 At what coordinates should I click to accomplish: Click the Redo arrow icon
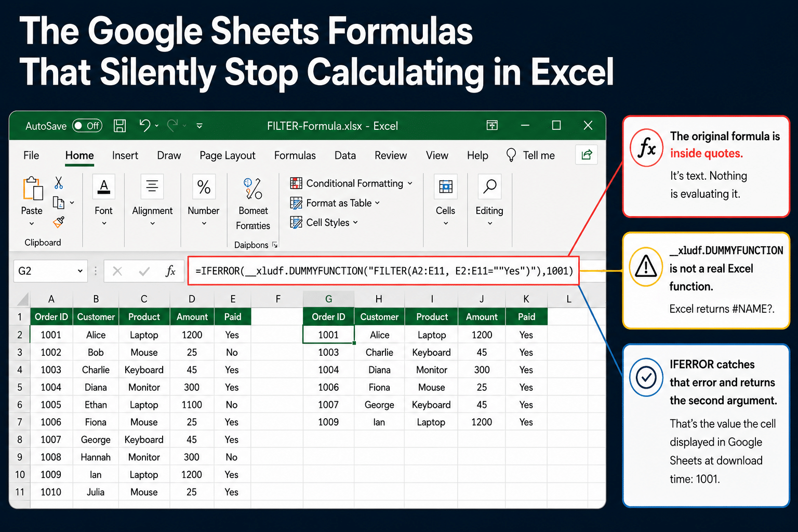point(173,125)
